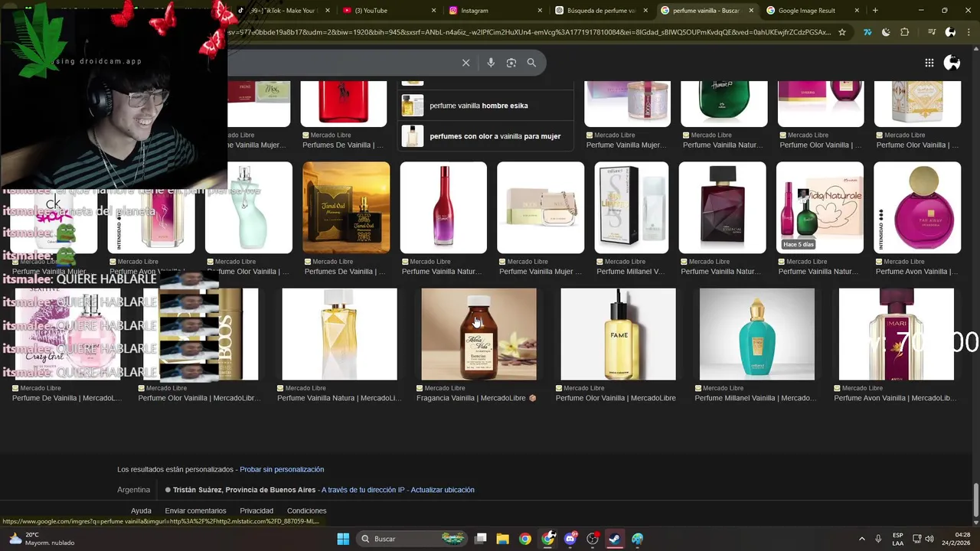Image resolution: width=980 pixels, height=551 pixels.
Task: Open Chrome extensions puzzle icon
Action: coord(905,32)
